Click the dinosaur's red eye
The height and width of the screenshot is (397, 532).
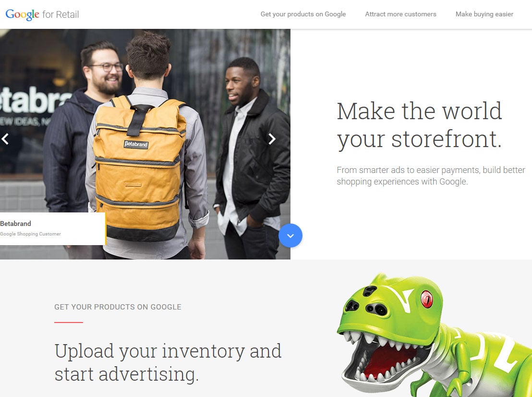426,299
